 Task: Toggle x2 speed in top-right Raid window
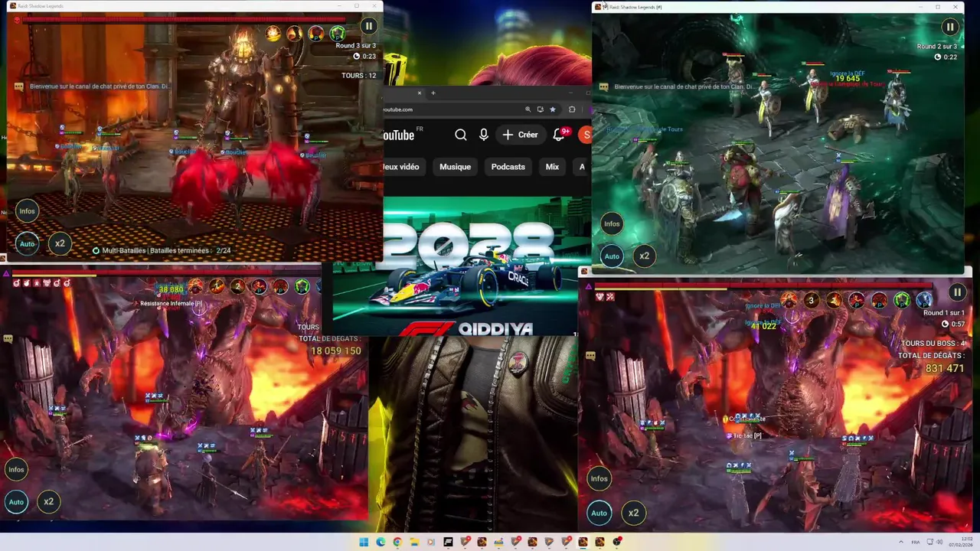point(644,256)
